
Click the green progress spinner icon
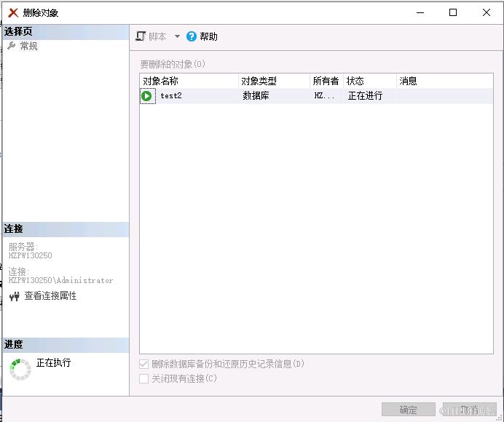point(20,369)
